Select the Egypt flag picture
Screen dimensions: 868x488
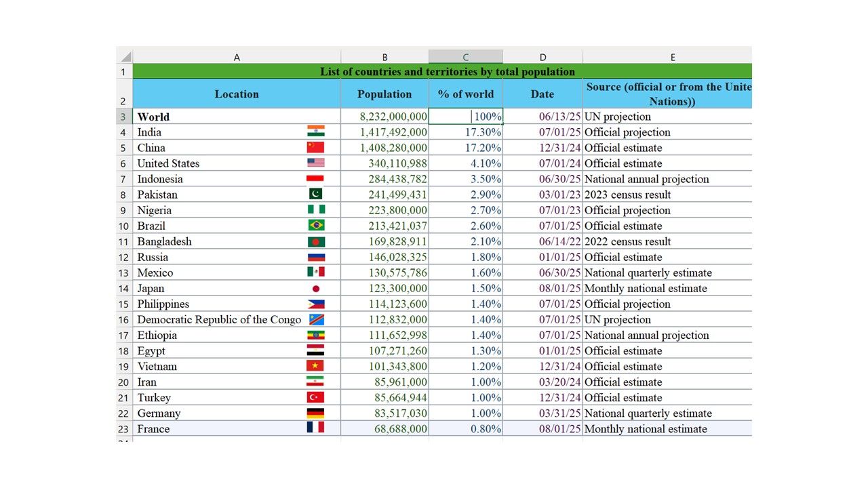[315, 350]
